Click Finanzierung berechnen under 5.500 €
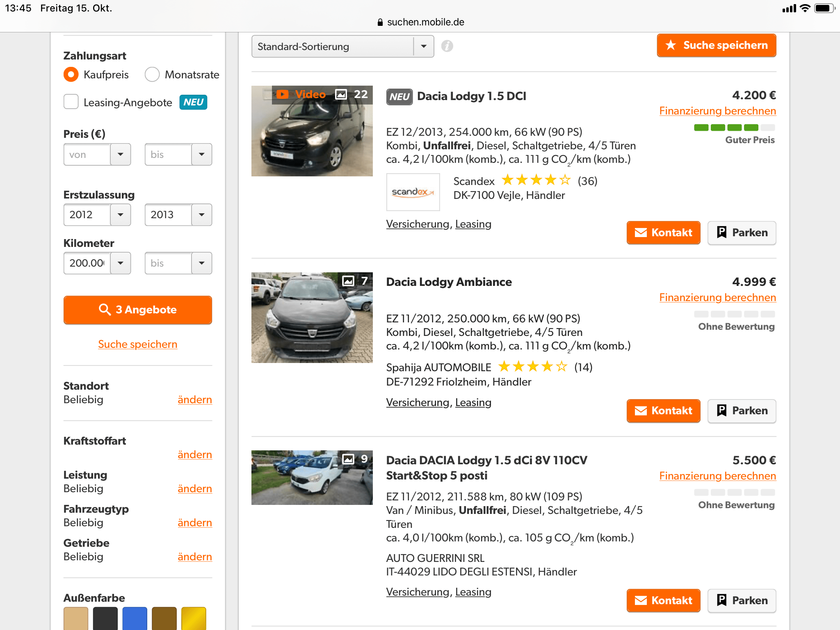 click(x=717, y=476)
